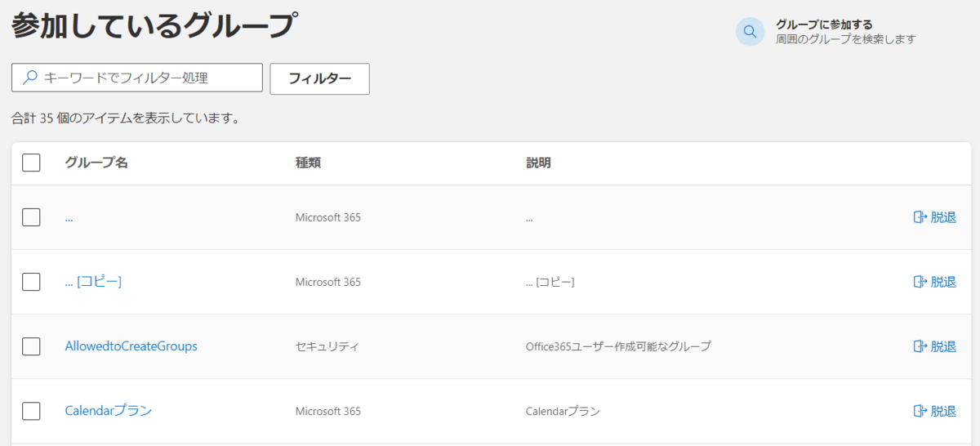Tick the AllowedtoCreateGroups row checkbox
980x446 pixels.
click(x=31, y=346)
